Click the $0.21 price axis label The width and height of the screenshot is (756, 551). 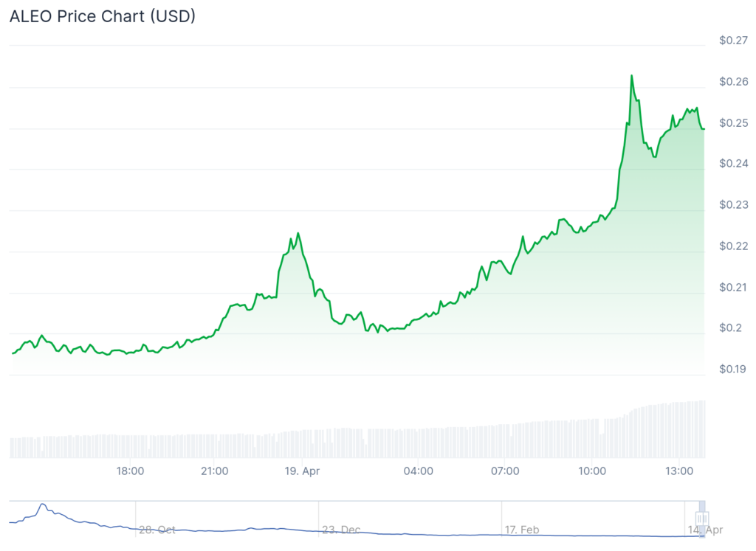click(734, 287)
